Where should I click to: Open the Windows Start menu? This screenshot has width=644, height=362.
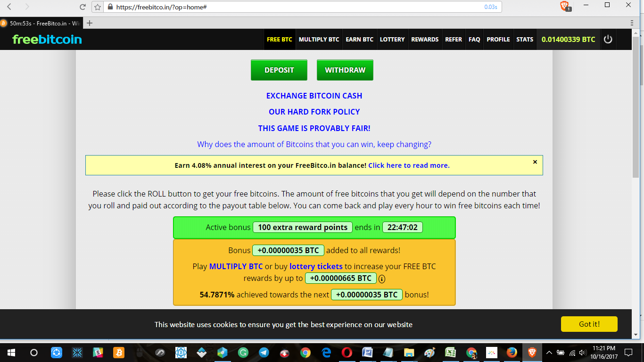point(11,353)
